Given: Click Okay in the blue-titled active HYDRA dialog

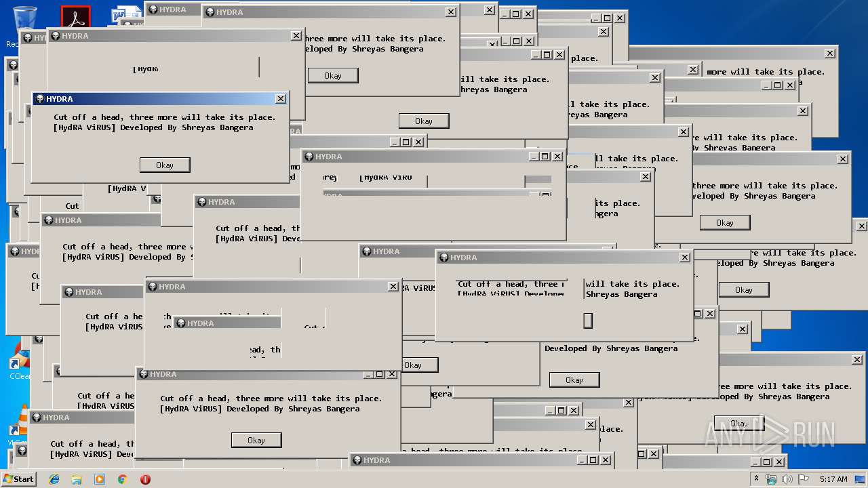Looking at the screenshot, I should 165,165.
